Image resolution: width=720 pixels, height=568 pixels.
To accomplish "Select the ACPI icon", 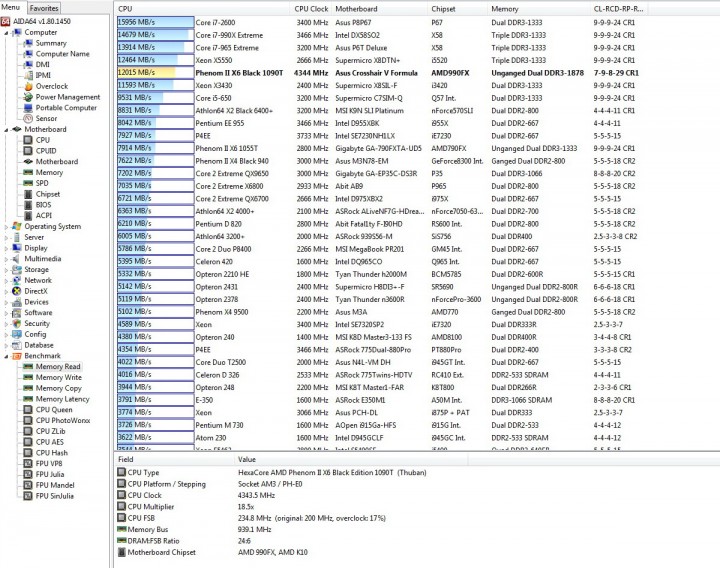I will coord(28,216).
